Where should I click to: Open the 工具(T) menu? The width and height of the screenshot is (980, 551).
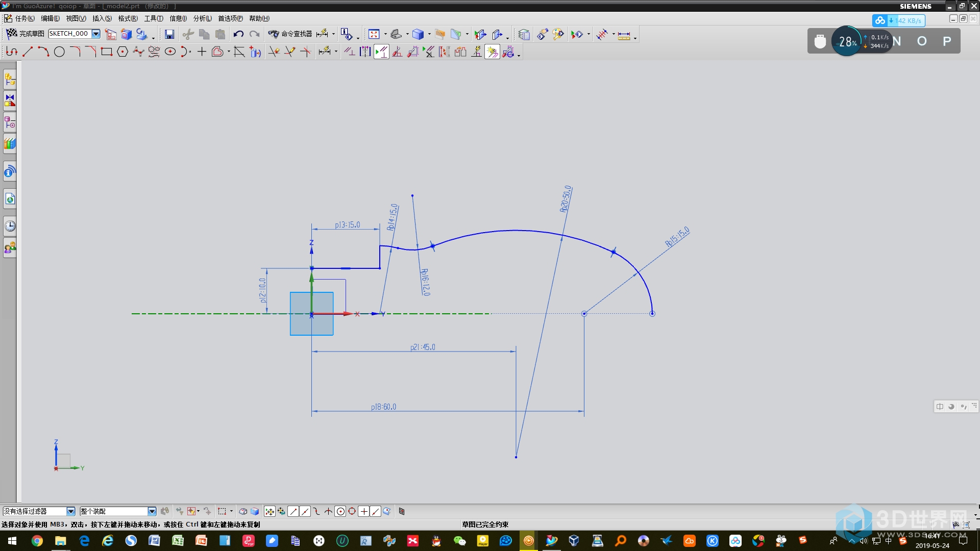click(154, 18)
